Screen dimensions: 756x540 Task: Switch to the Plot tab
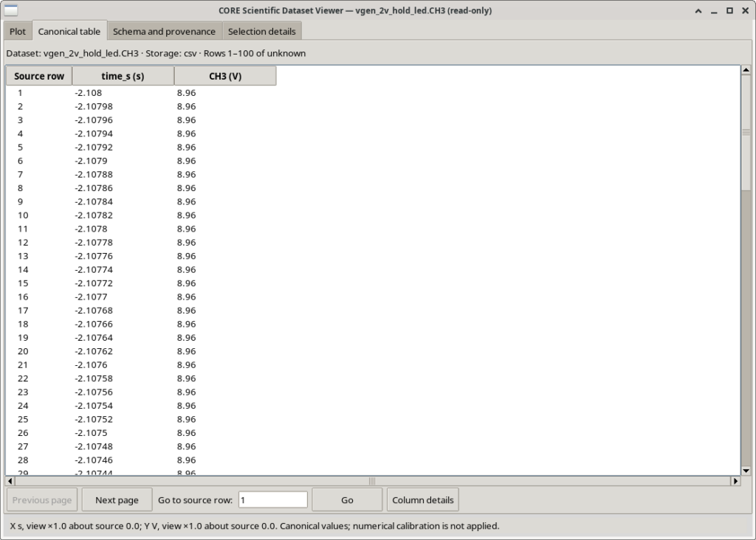[18, 31]
